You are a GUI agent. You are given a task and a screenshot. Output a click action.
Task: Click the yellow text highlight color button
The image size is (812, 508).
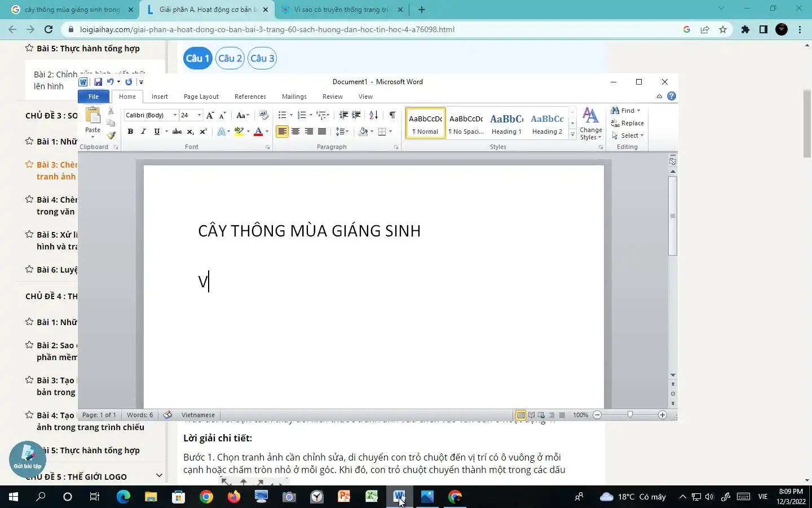pyautogui.click(x=239, y=132)
